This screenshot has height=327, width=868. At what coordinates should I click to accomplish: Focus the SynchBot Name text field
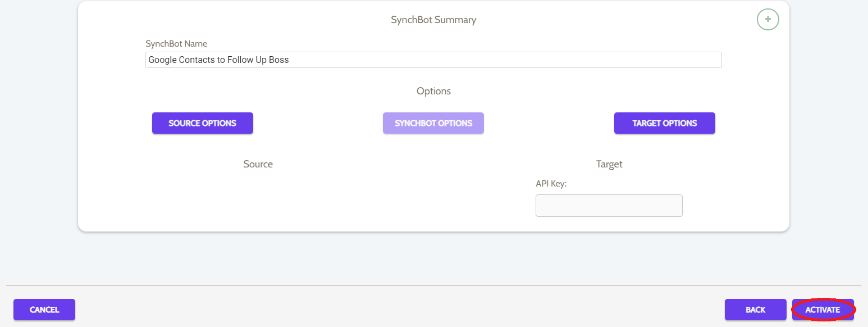433,60
